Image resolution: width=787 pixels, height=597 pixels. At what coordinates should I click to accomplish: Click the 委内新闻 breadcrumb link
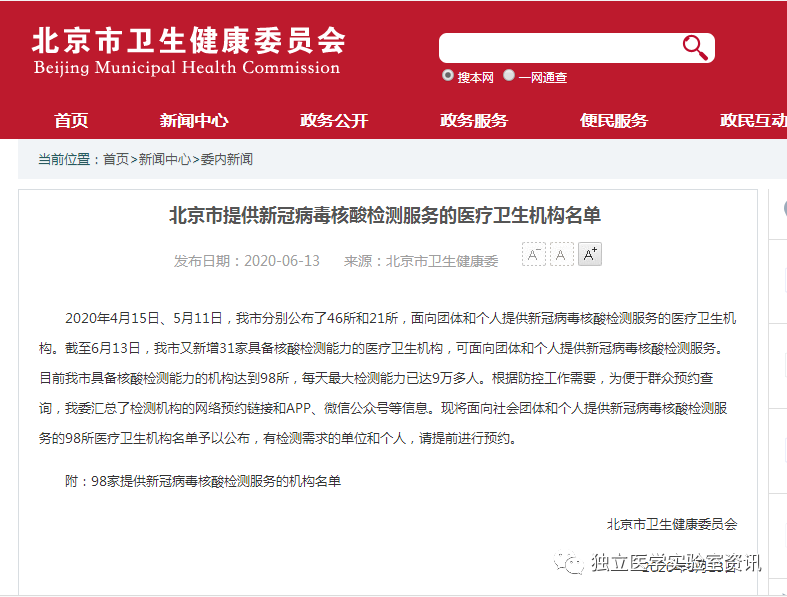pyautogui.click(x=226, y=159)
